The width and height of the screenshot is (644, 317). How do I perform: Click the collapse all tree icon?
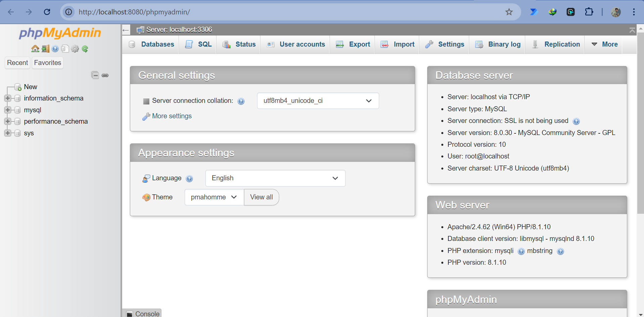pos(95,75)
